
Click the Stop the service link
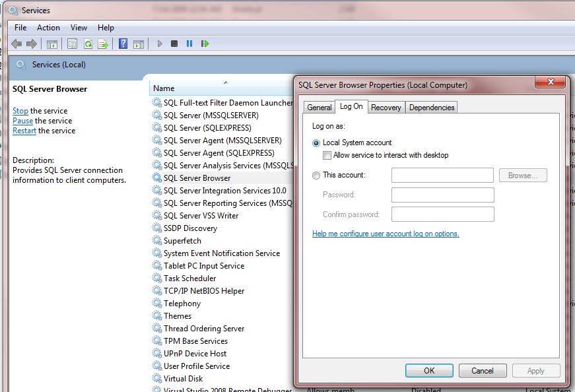20,111
